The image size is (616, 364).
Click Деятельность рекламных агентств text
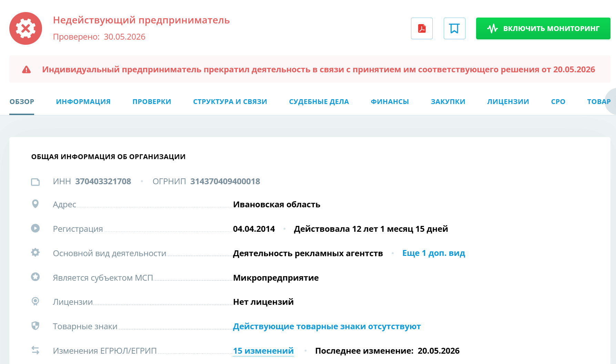(x=308, y=253)
